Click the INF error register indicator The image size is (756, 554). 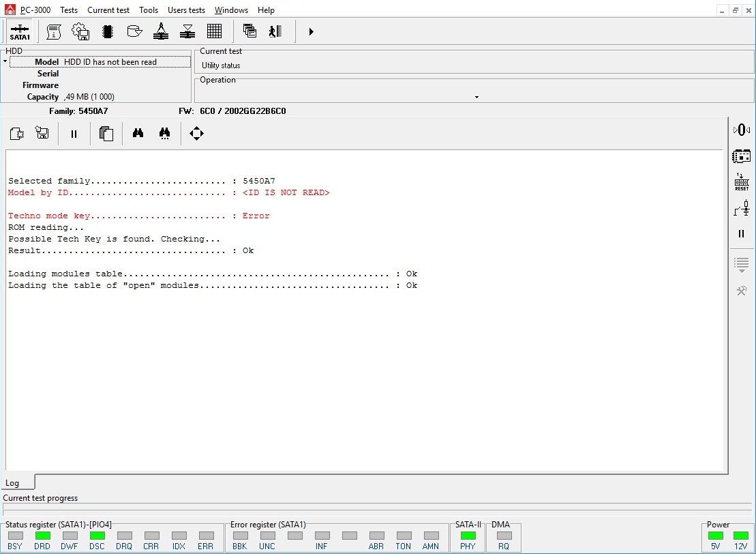322,535
